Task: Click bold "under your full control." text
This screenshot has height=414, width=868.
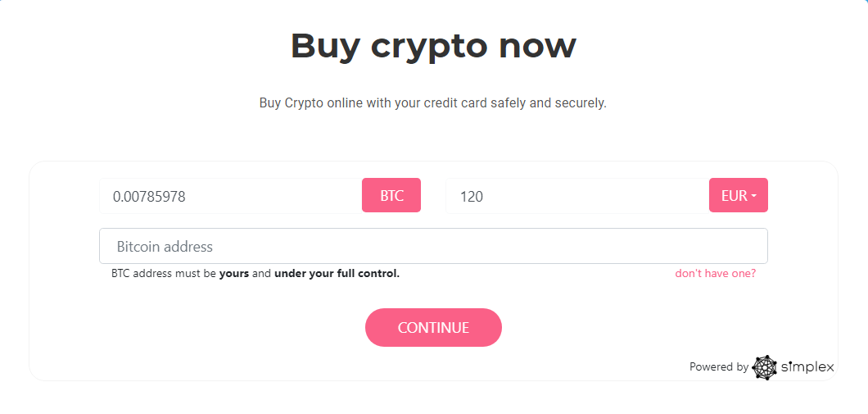Action: pyautogui.click(x=337, y=274)
